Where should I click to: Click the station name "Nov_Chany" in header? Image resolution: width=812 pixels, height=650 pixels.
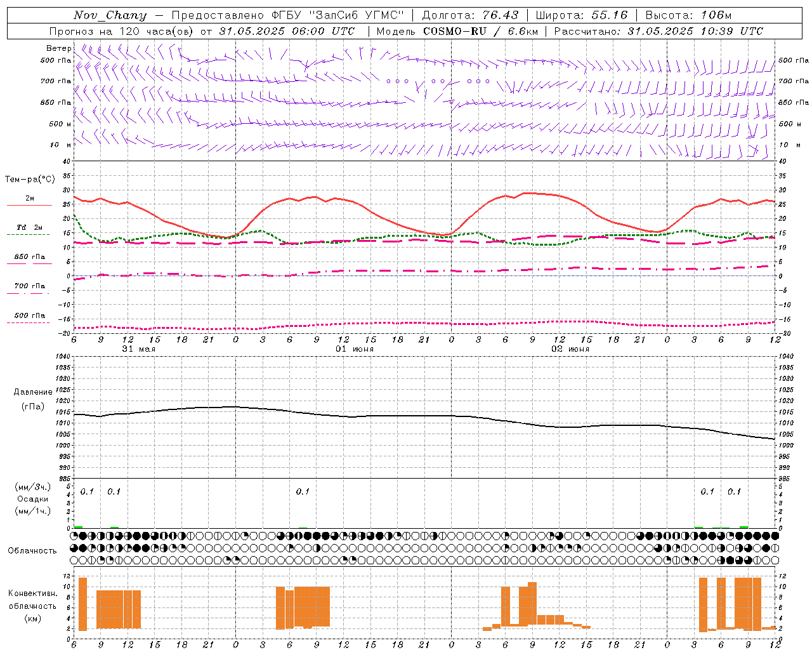[x=110, y=15]
